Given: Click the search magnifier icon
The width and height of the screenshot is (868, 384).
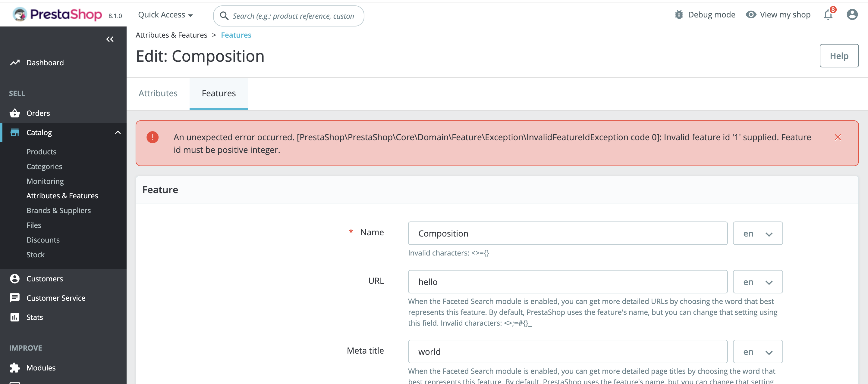Looking at the screenshot, I should click(225, 16).
